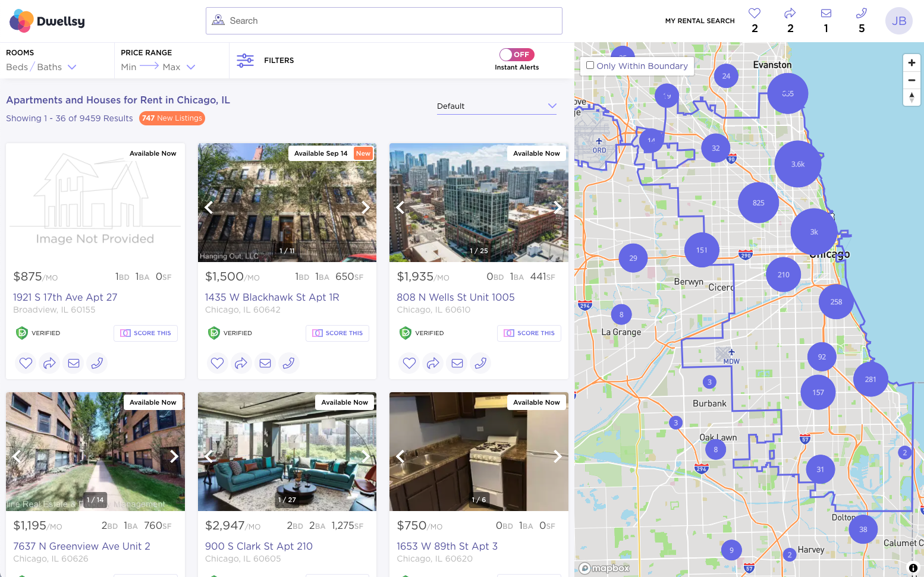
Task: Select the 258 map cluster
Action: coord(836,302)
